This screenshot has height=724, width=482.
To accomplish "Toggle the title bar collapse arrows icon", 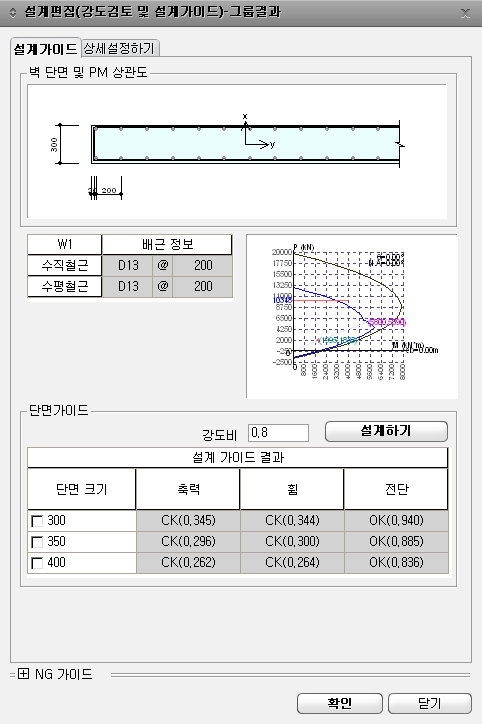I will (x=13, y=12).
